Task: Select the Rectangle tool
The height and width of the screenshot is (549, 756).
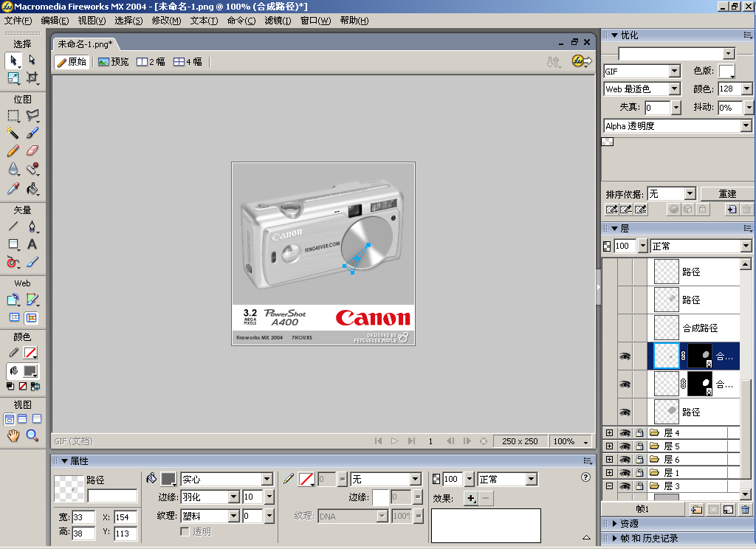Action: (x=13, y=244)
